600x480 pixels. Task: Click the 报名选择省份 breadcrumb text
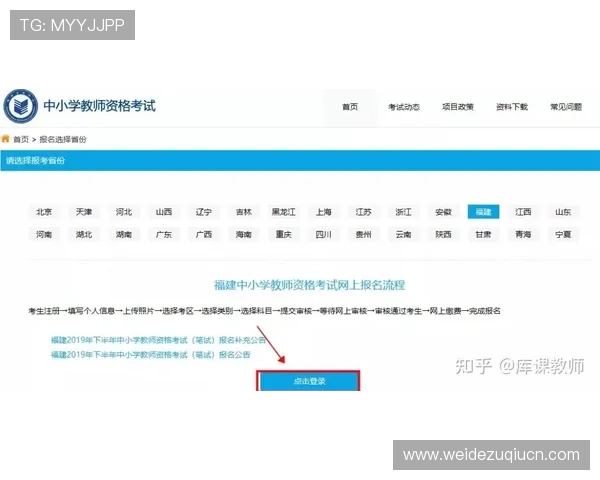(63, 139)
